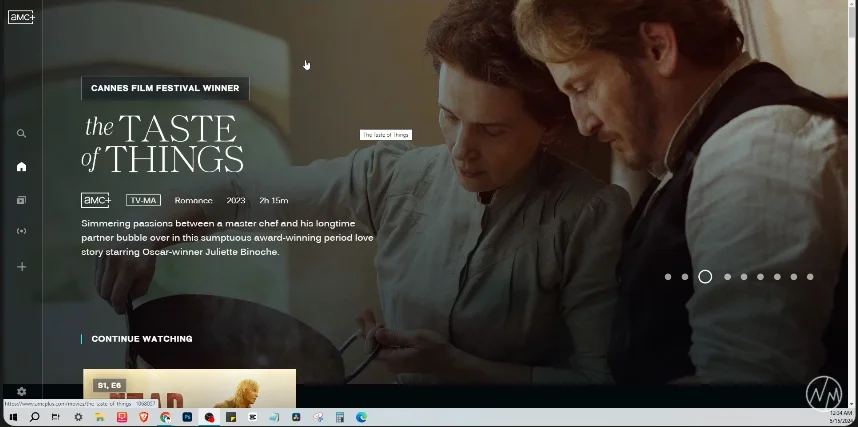Open Sticky Notes from the taskbar

click(231, 417)
